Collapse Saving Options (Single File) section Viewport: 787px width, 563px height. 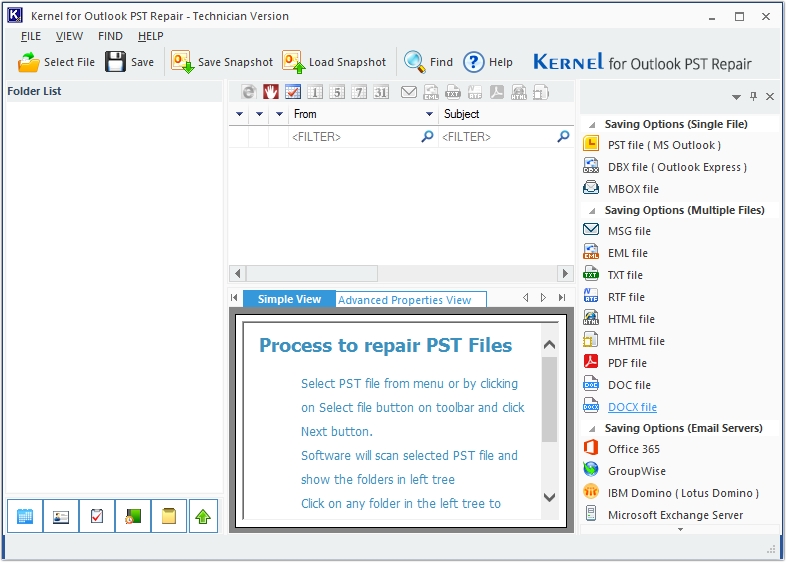click(x=592, y=124)
